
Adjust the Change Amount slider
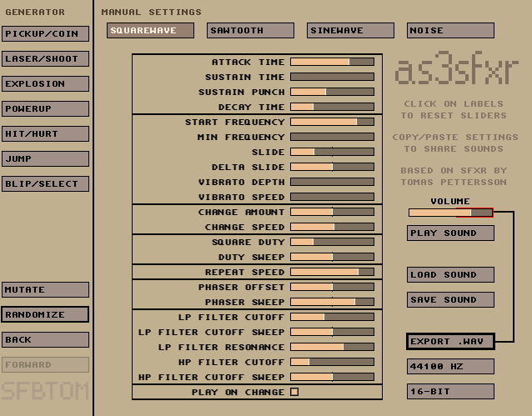(x=333, y=212)
